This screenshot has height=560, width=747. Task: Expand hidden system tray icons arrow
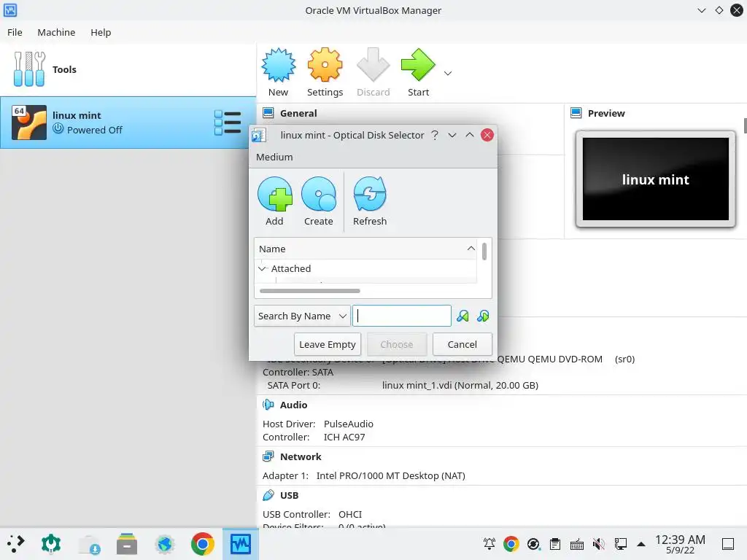(641, 544)
